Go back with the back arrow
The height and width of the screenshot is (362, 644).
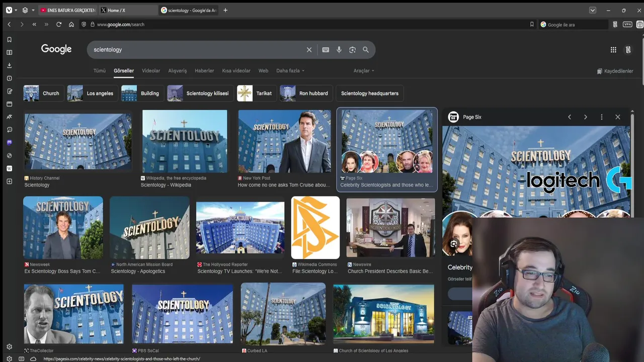coord(9,24)
